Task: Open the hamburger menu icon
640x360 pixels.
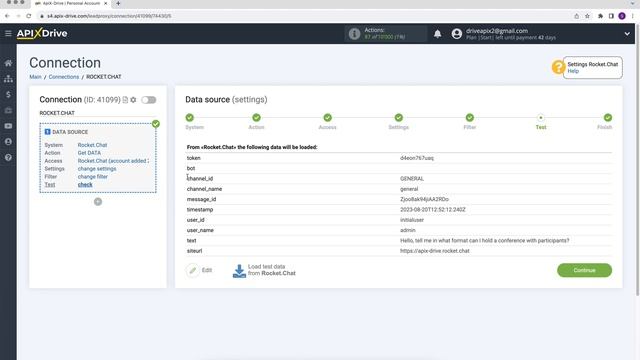Action: click(8, 33)
